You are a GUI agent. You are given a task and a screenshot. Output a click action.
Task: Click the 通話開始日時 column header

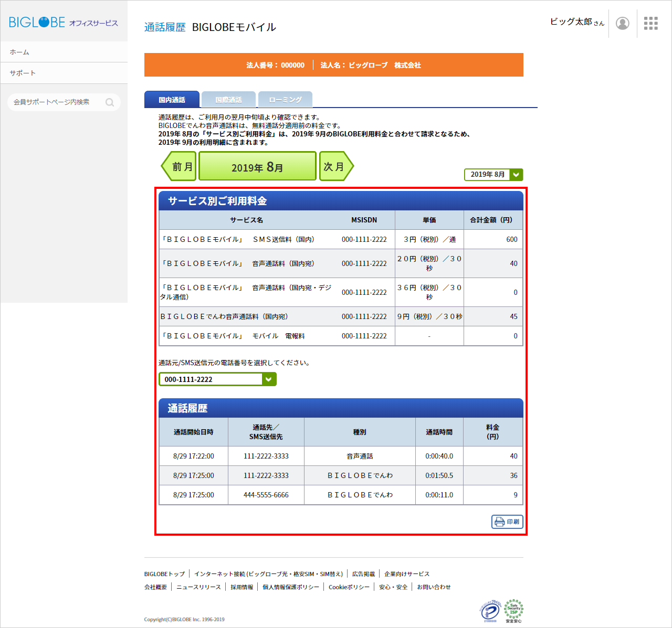[x=194, y=432]
